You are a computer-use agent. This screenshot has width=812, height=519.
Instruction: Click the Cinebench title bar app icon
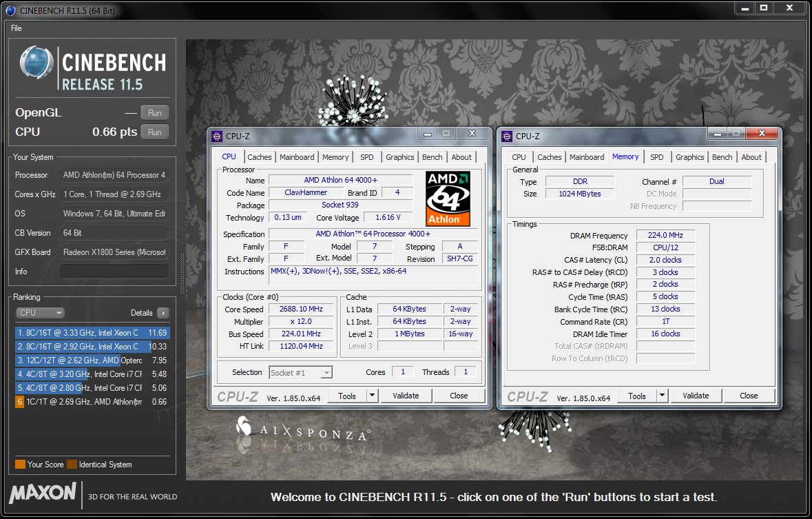pyautogui.click(x=10, y=10)
